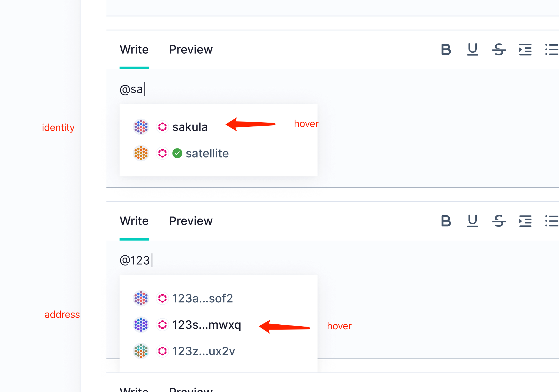Click the list icon in the second toolbar
Image resolution: width=559 pixels, height=392 pixels.
coord(551,221)
